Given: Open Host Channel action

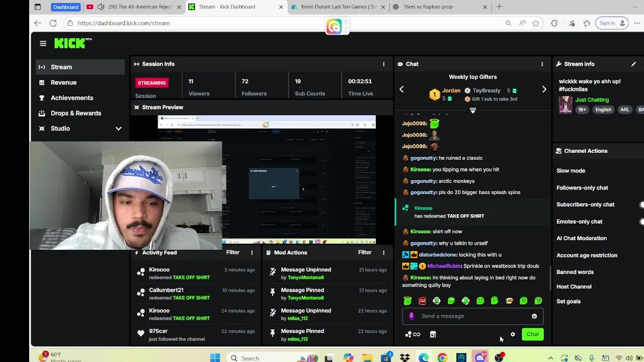Looking at the screenshot, I should click(x=574, y=287).
